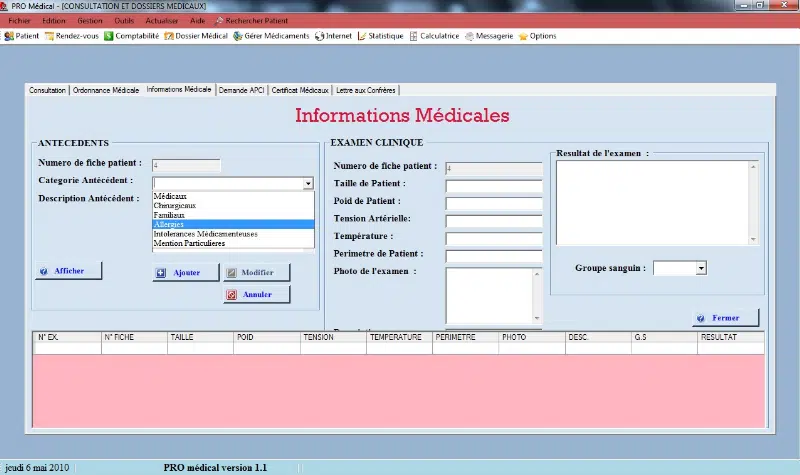
Task: Click the date 'jeudi 6 mai 2010'
Action: click(37, 467)
